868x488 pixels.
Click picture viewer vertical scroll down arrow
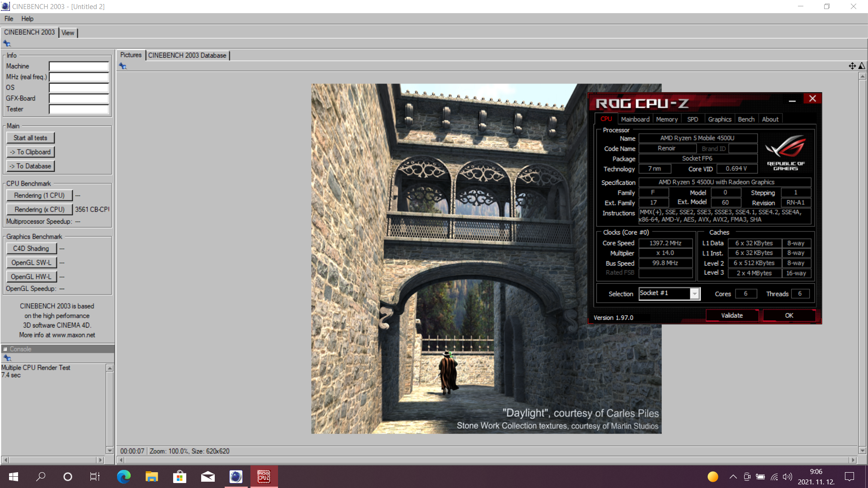(x=862, y=450)
